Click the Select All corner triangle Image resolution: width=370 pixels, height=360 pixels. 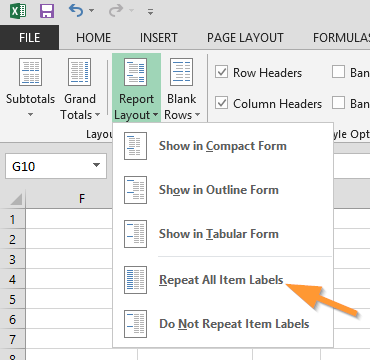16,199
